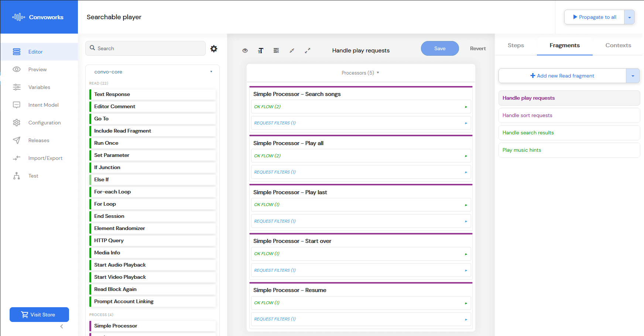This screenshot has height=336, width=644.
Task: Expand OK FLOW (2) under Search songs
Action: pyautogui.click(x=361, y=107)
